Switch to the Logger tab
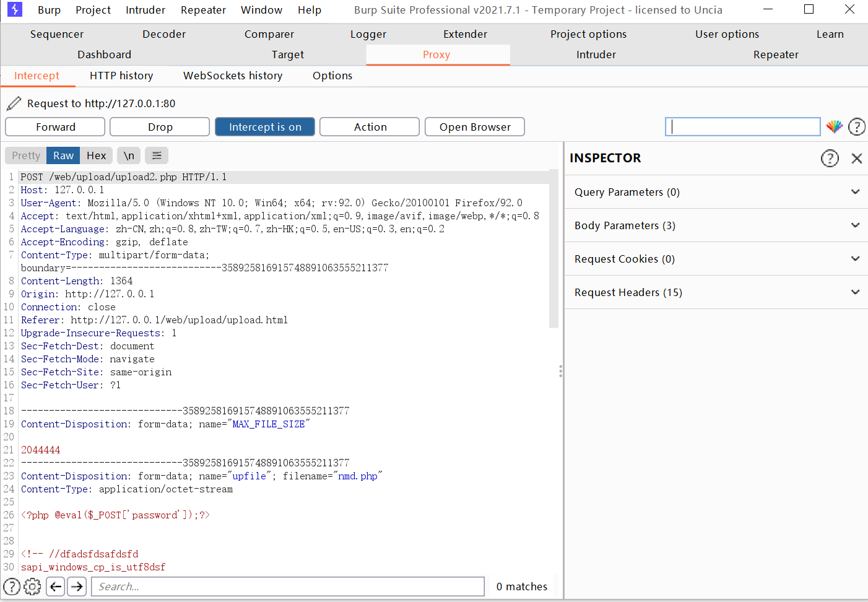The height and width of the screenshot is (602, 868). (368, 34)
